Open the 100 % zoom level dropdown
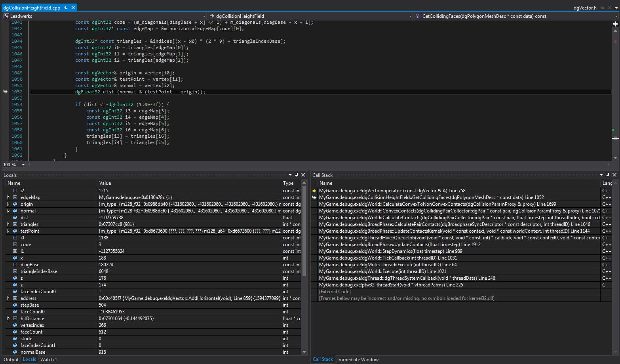Viewport: 620px width, 364px height. [x=23, y=165]
